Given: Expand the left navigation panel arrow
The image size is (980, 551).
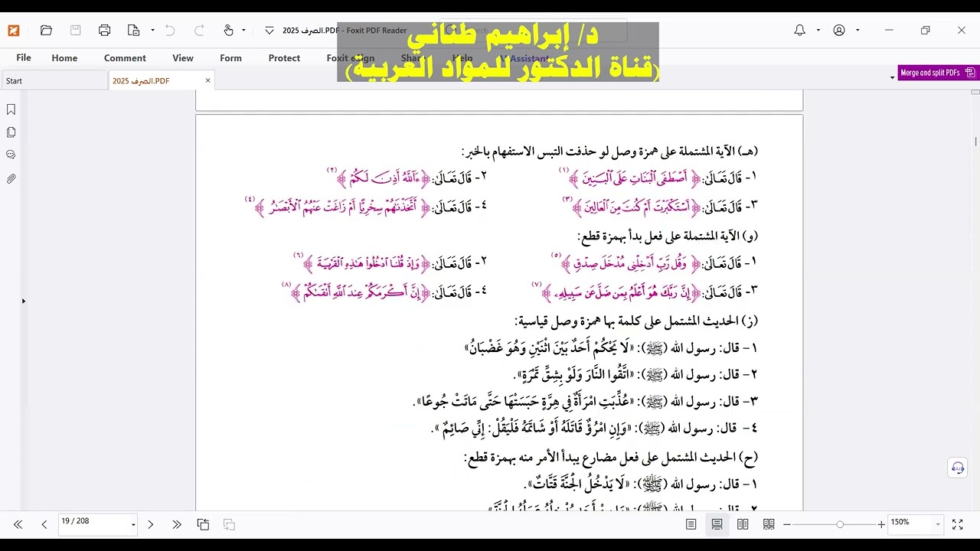Looking at the screenshot, I should pyautogui.click(x=23, y=302).
